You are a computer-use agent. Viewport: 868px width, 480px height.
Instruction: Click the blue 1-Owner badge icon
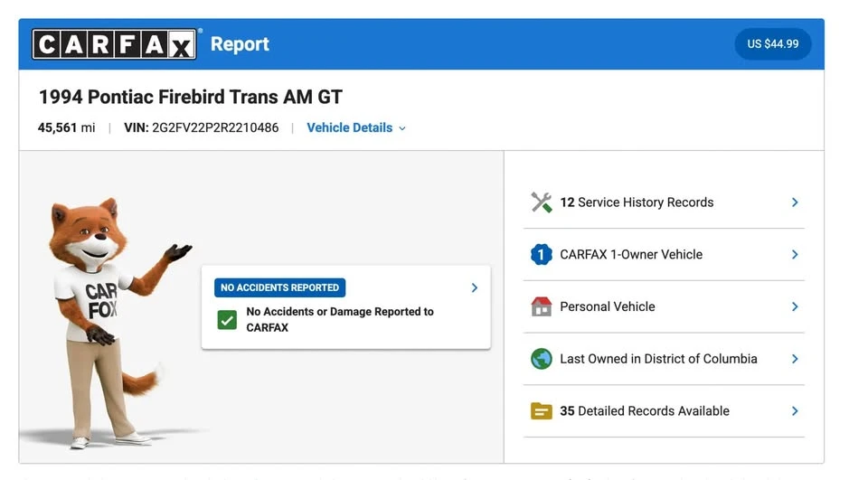541,255
